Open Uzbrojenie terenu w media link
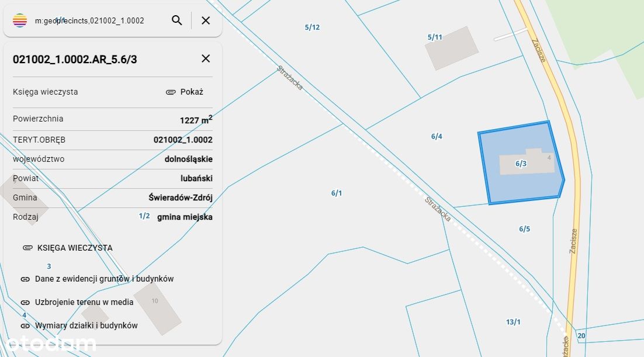644x357 pixels. [84, 302]
